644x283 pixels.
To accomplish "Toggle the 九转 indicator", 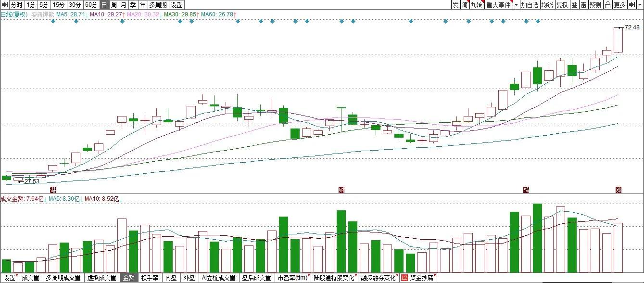I will 476,5.
